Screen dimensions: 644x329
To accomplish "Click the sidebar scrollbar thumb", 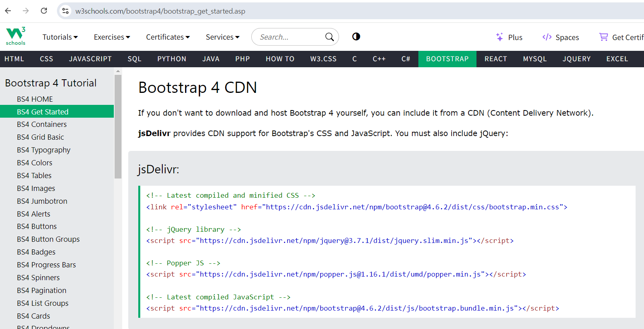I will 118,126.
